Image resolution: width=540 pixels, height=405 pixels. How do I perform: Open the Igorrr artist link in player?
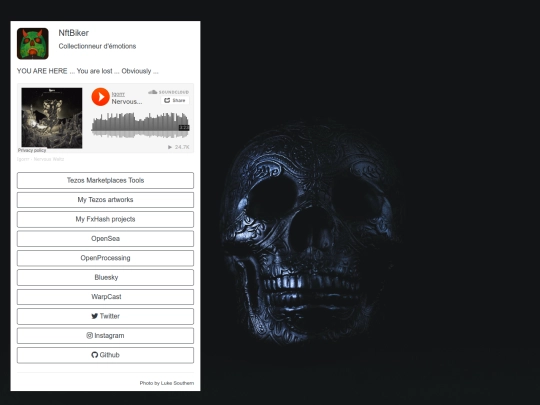[118, 94]
